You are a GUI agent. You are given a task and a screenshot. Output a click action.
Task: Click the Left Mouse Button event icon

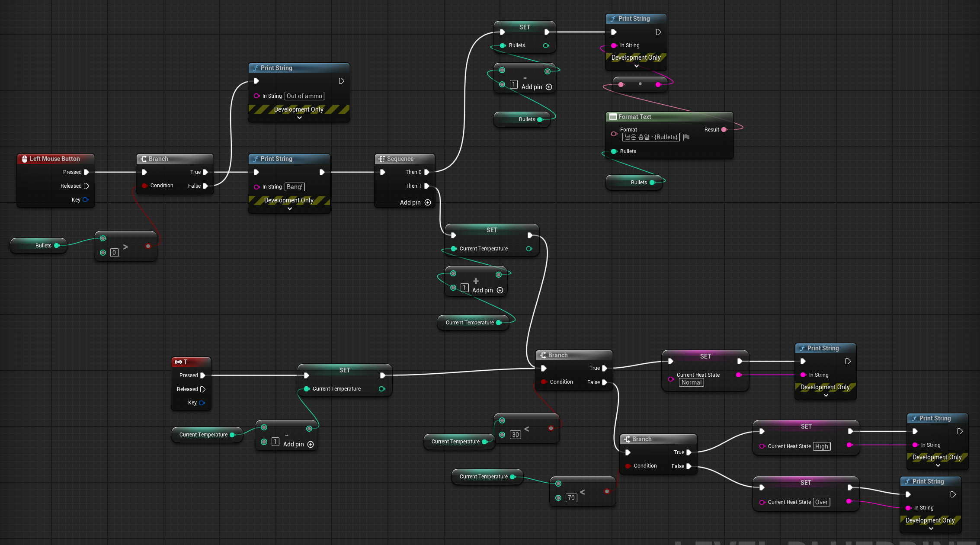click(25, 159)
